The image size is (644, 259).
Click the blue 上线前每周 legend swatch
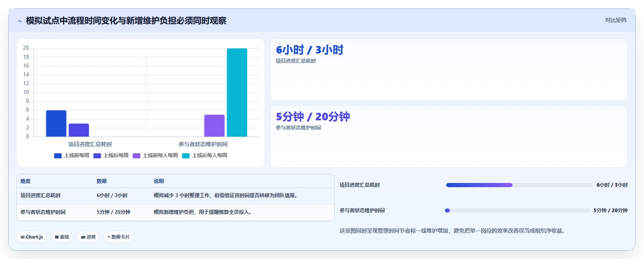pyautogui.click(x=58, y=155)
